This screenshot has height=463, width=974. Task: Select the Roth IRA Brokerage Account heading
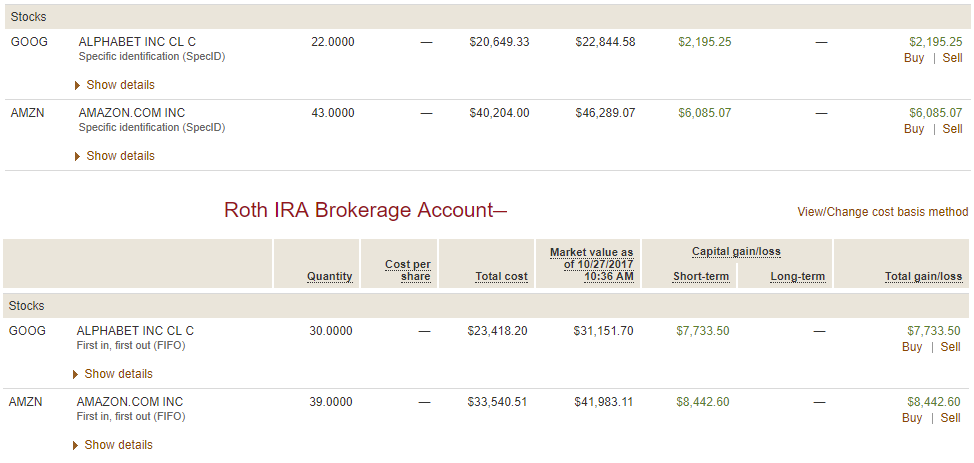[x=365, y=210]
